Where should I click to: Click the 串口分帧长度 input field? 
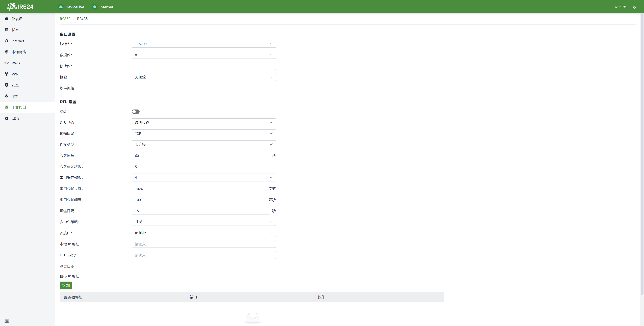199,189
